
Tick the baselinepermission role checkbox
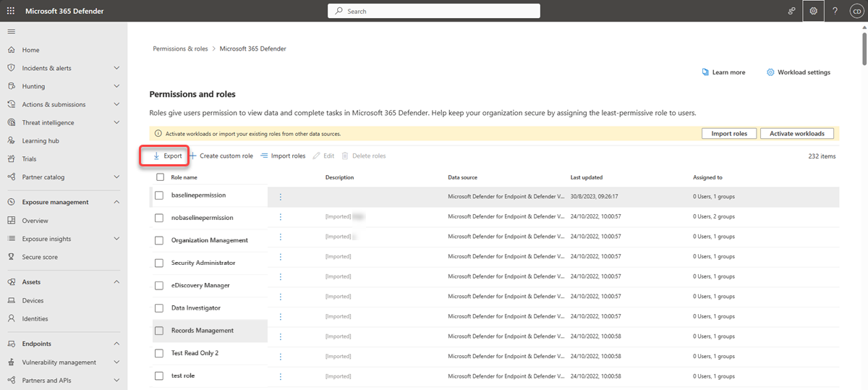click(x=160, y=195)
